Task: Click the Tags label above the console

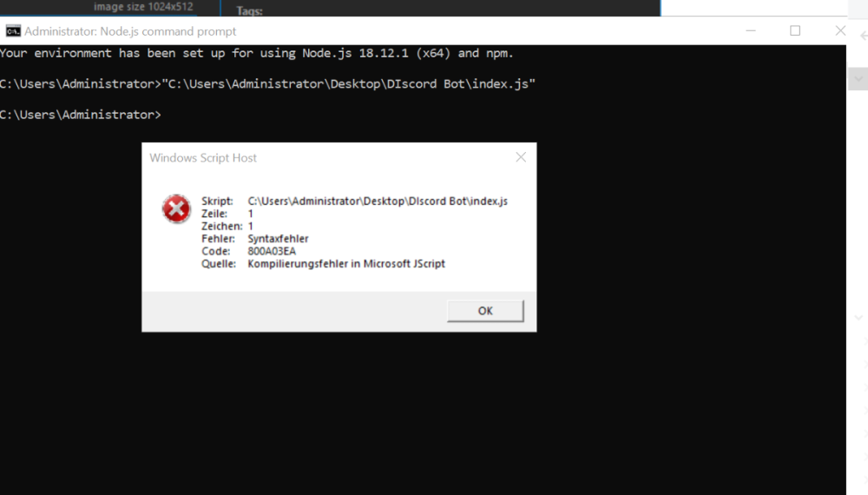Action: coord(249,11)
